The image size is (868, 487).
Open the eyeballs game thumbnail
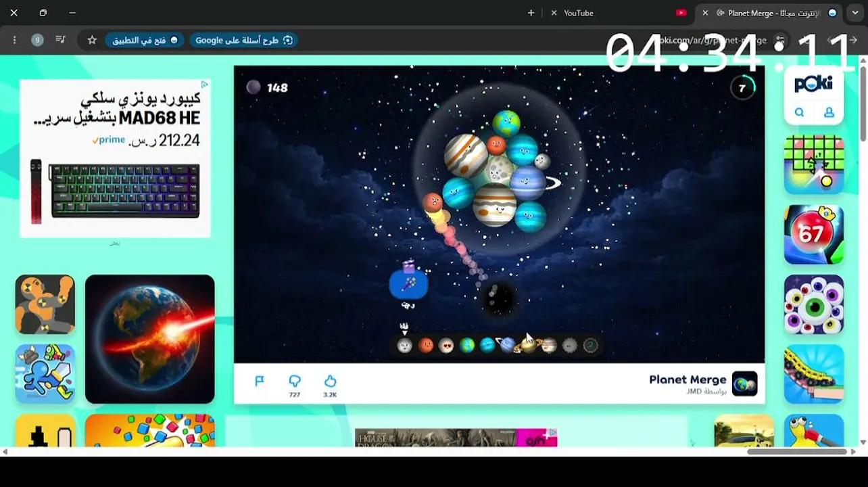coord(814,304)
